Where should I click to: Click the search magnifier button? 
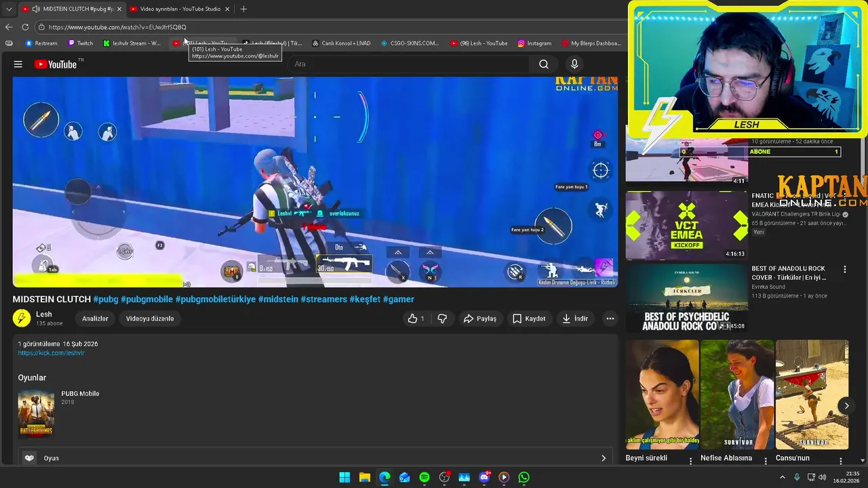click(x=544, y=64)
